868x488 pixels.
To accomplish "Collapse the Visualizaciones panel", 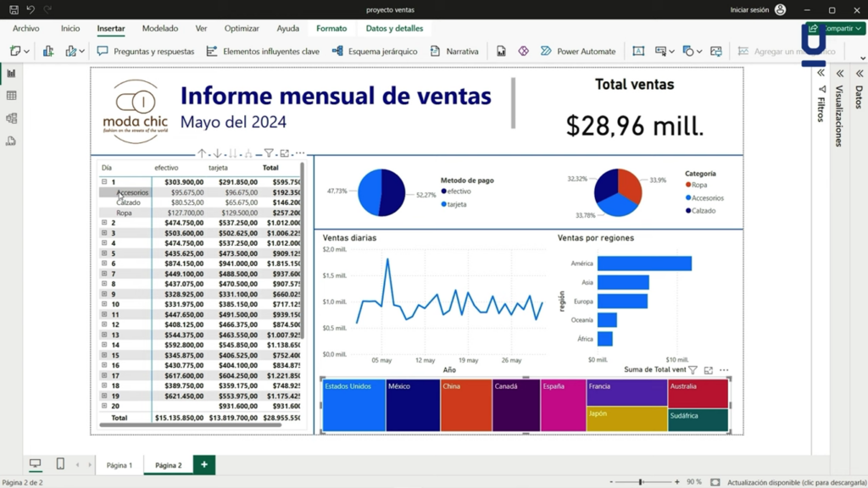I will 838,72.
